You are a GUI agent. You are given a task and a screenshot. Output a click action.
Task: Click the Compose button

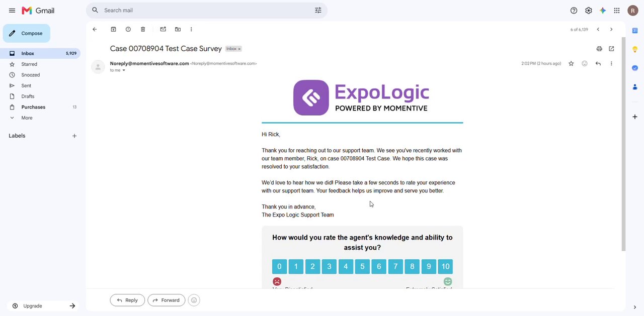(x=27, y=33)
